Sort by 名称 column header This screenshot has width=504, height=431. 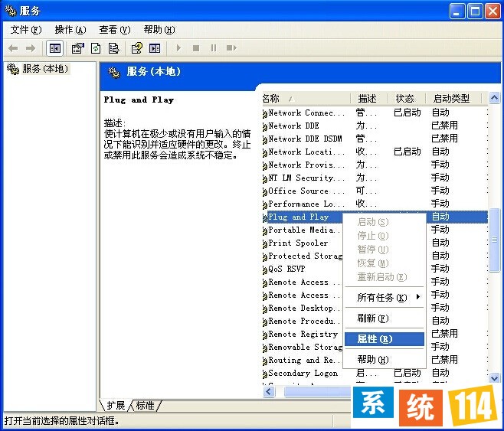[306, 98]
